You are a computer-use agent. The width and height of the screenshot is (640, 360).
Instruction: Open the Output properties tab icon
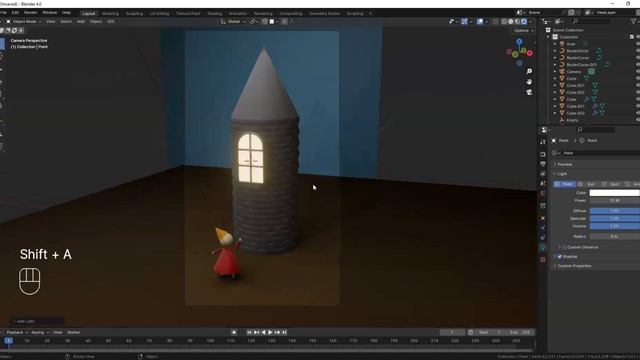tap(543, 164)
